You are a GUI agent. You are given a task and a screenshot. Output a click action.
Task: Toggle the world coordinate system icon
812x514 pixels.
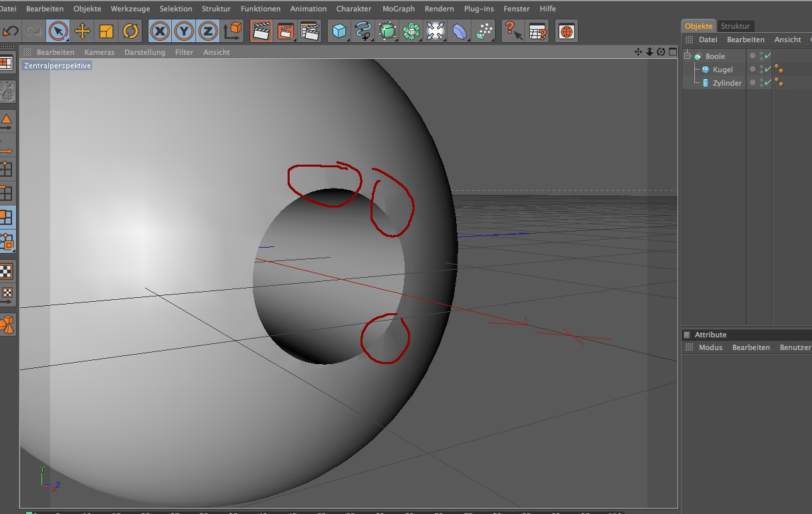point(233,31)
